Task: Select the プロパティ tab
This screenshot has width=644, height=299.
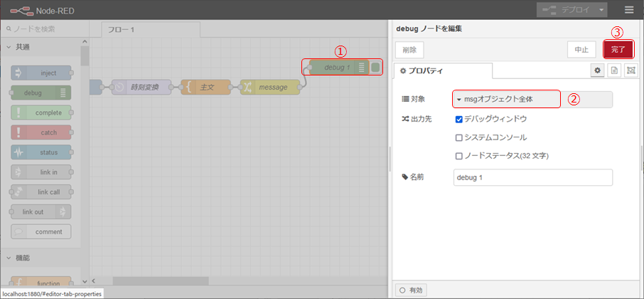Action: click(x=443, y=70)
